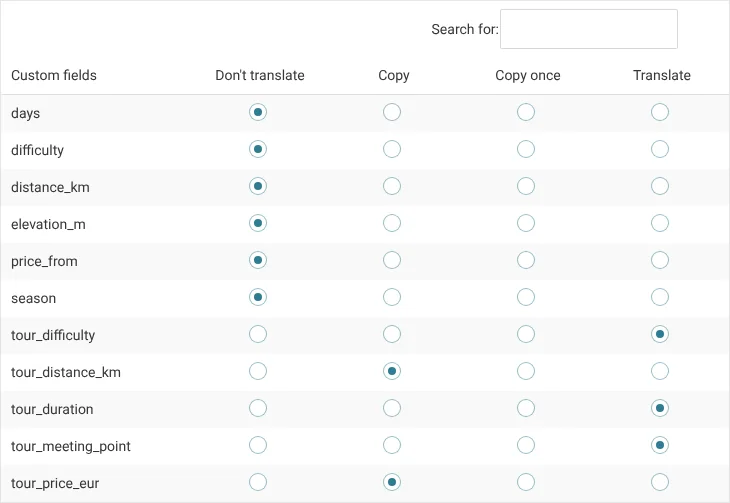Click the season field name

point(34,298)
